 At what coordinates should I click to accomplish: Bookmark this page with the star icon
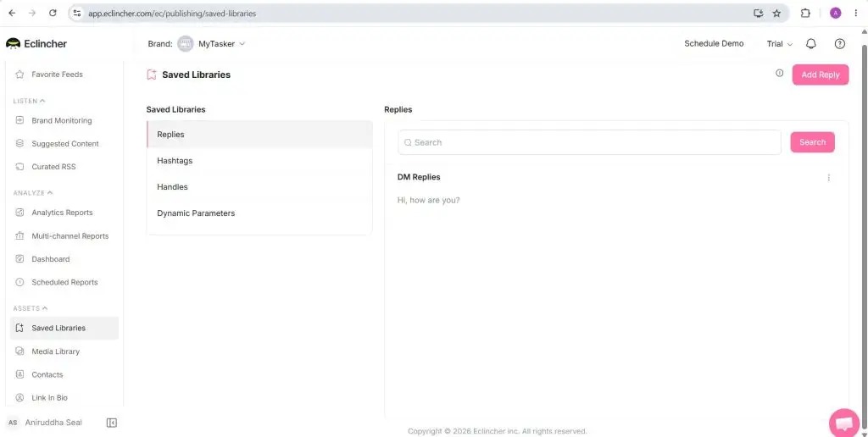tap(776, 14)
